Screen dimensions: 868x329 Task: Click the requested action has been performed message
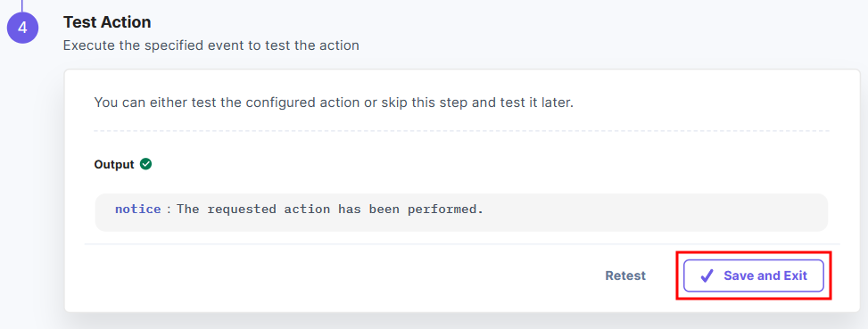(x=330, y=210)
